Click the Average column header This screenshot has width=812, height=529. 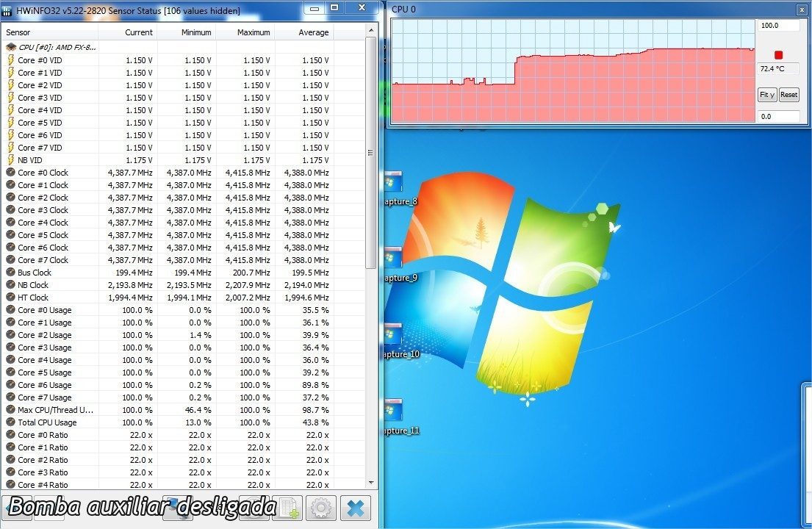304,32
